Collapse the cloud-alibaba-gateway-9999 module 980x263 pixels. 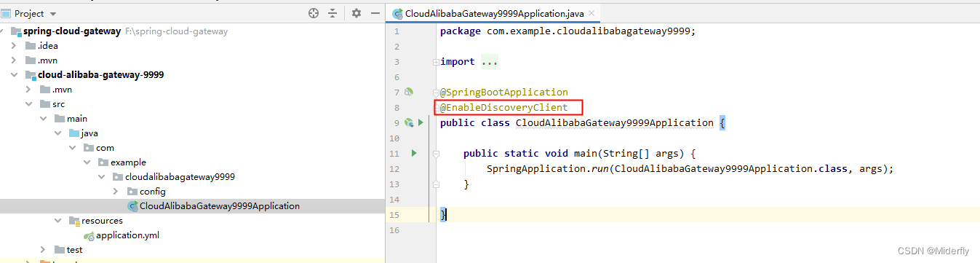[x=15, y=75]
